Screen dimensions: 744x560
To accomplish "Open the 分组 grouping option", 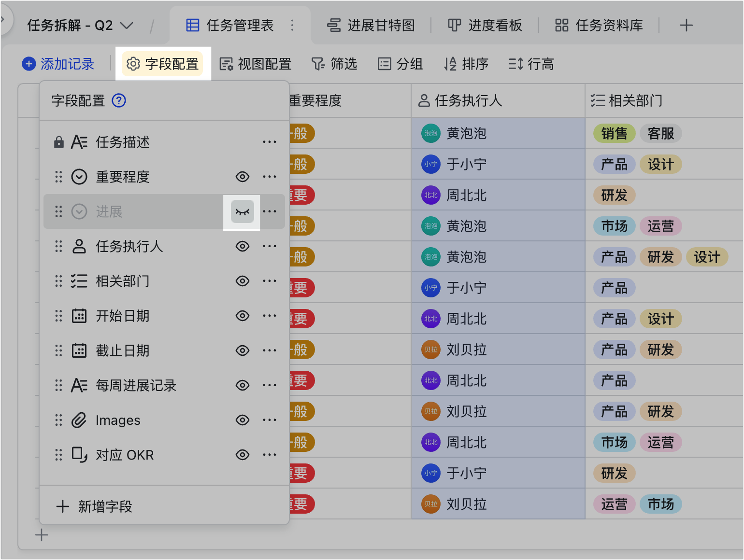I will [x=400, y=64].
